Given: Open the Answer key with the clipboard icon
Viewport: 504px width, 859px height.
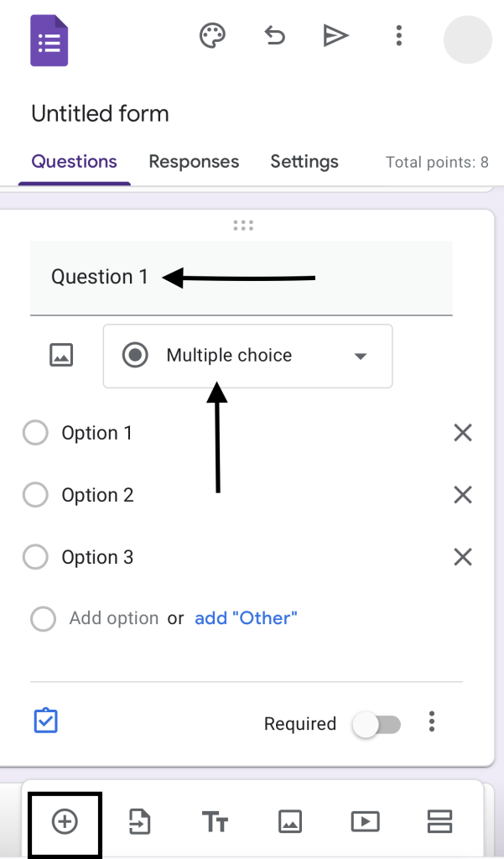Looking at the screenshot, I should pyautogui.click(x=45, y=720).
